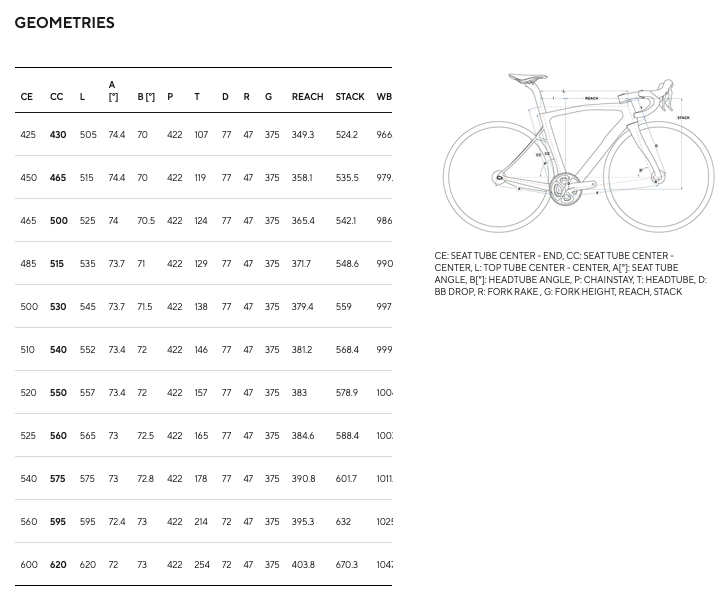Viewport: 728px width, 602px height.
Task: Click the REACH label above bike frame
Action: coord(592,98)
